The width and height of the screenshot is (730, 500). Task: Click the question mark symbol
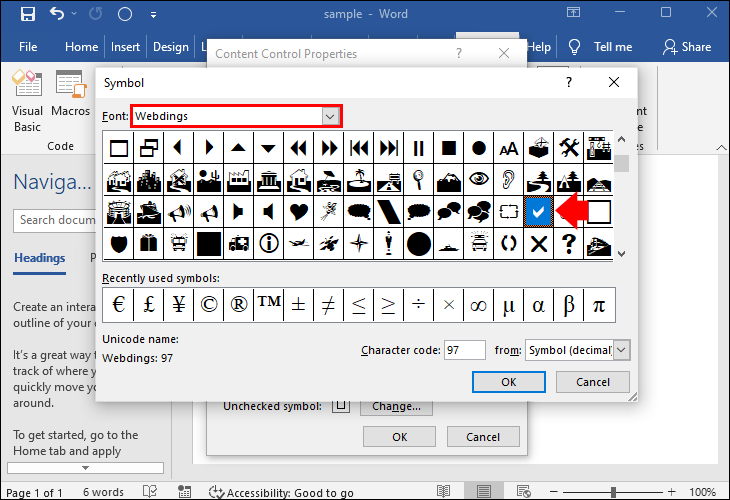[569, 242]
